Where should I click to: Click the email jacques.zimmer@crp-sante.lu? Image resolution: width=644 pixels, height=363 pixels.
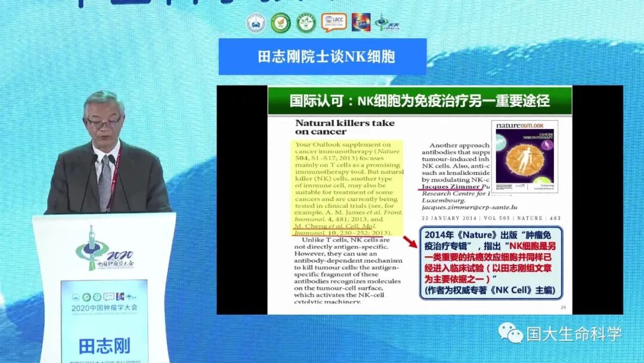coord(469,207)
